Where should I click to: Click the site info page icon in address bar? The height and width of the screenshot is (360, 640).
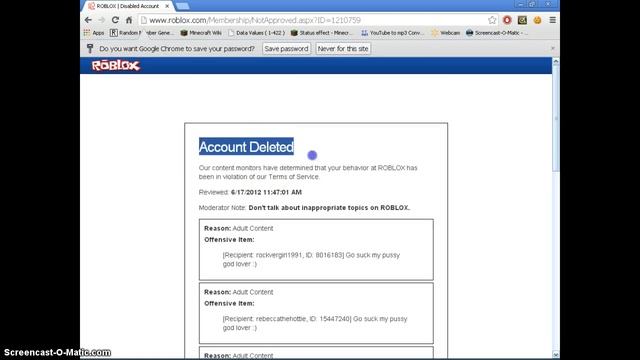144,20
